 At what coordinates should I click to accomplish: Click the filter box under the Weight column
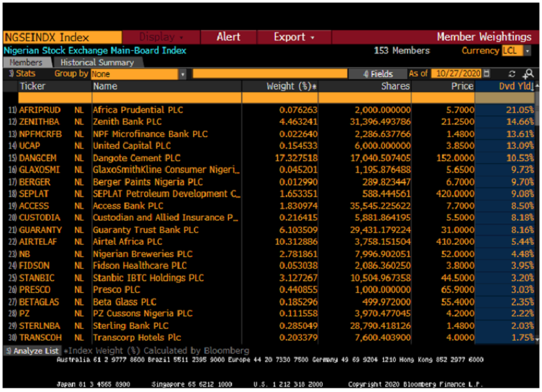279,98
